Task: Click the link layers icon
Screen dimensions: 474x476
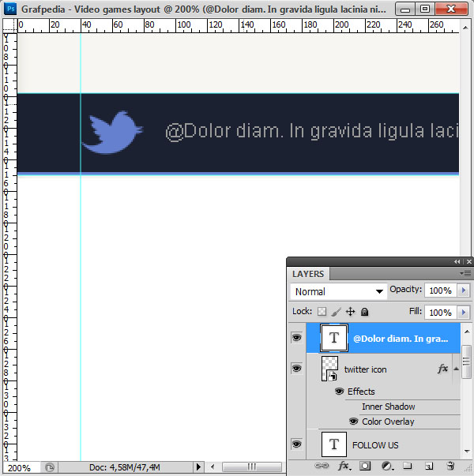Action: (322, 466)
